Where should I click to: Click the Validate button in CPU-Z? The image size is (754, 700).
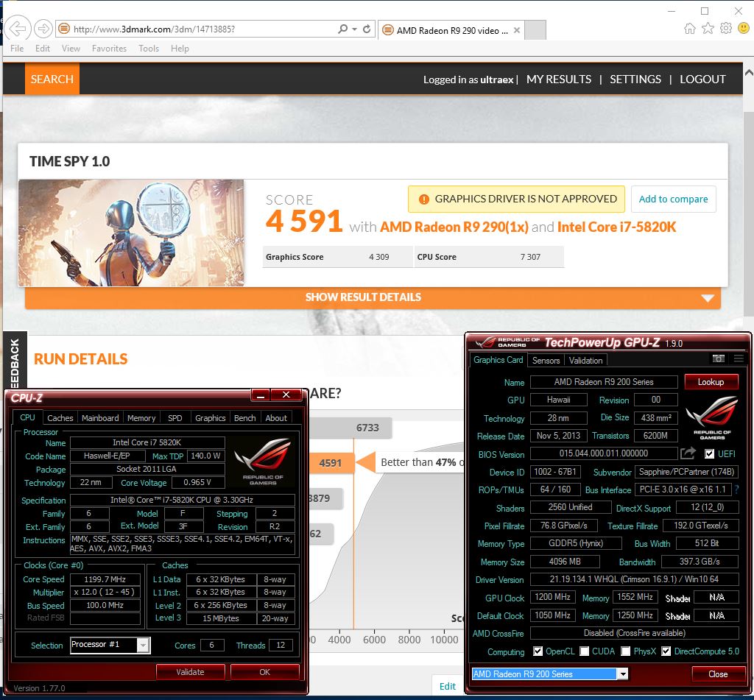(x=191, y=671)
